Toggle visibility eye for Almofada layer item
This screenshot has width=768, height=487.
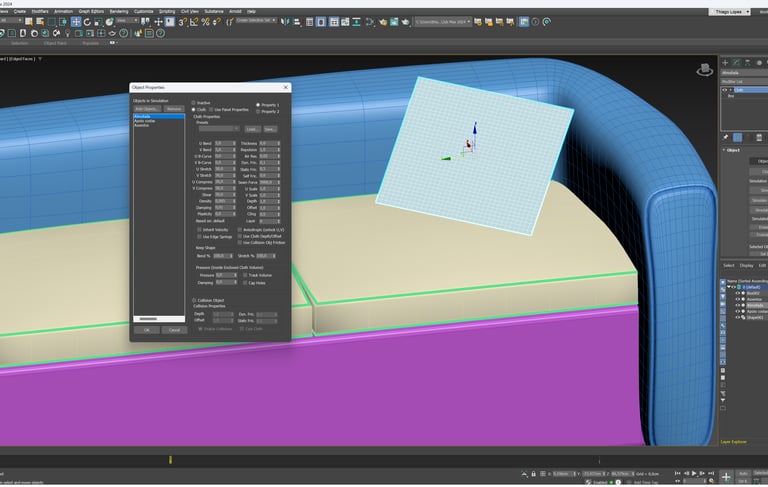[738, 304]
